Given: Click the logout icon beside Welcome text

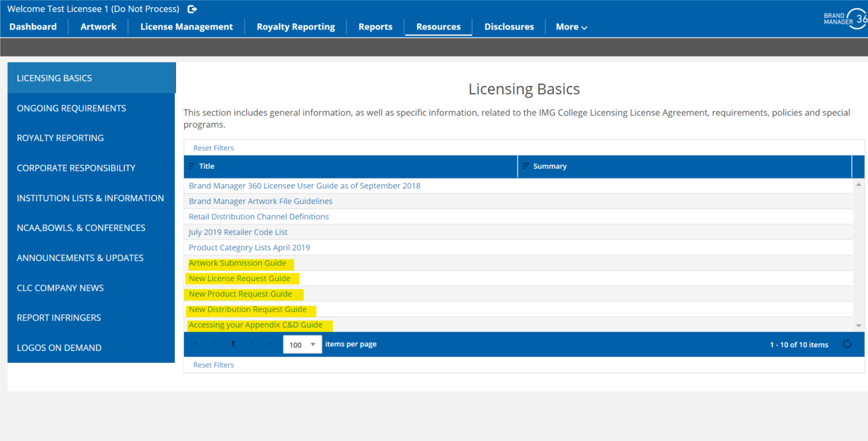Looking at the screenshot, I should 192,9.
